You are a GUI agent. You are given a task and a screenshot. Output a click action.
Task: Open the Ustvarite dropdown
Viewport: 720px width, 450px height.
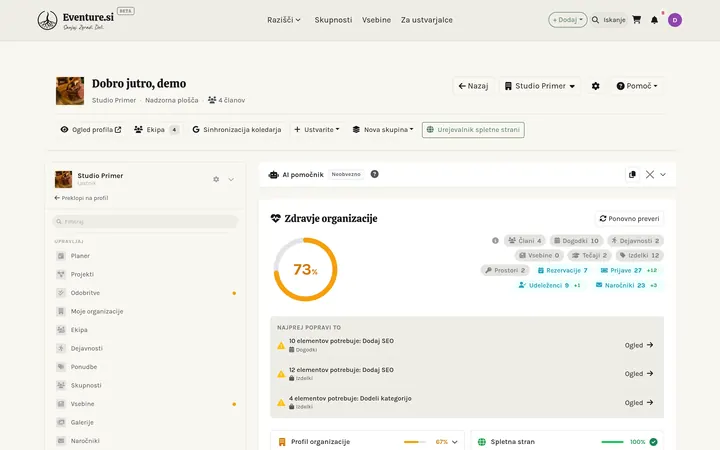pos(317,129)
